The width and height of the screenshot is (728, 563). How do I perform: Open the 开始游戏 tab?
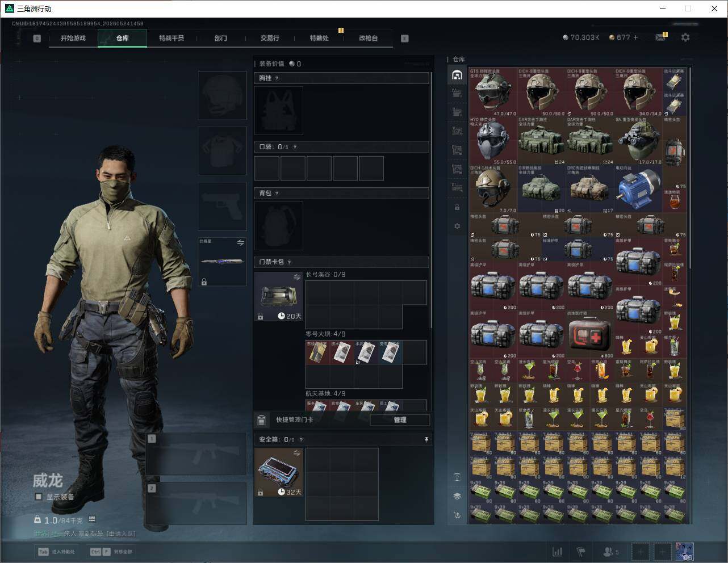pyautogui.click(x=73, y=38)
